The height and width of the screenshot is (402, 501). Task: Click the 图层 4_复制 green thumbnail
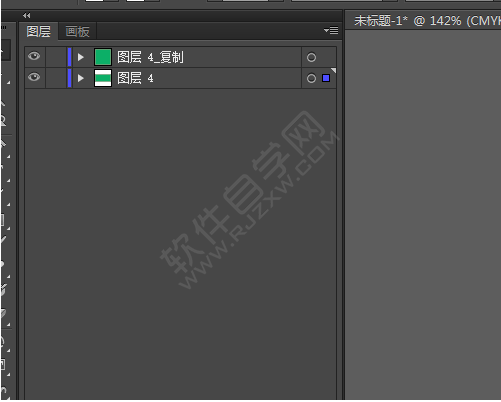tap(103, 57)
